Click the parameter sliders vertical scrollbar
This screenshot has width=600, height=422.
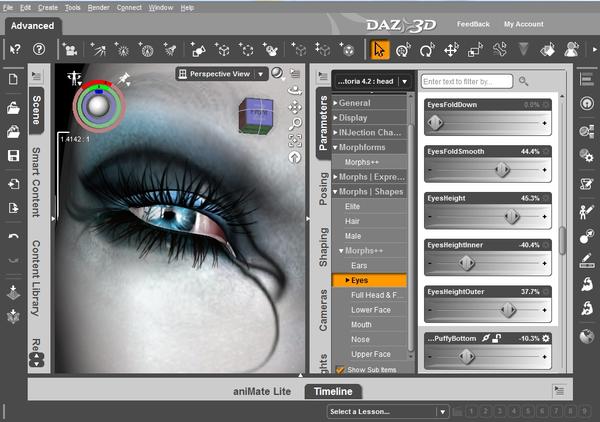pyautogui.click(x=562, y=240)
